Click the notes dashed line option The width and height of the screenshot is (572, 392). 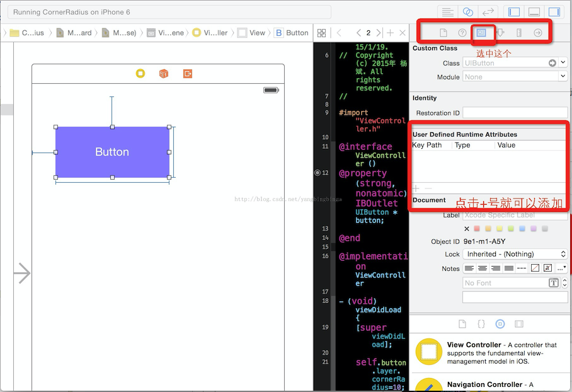click(522, 268)
